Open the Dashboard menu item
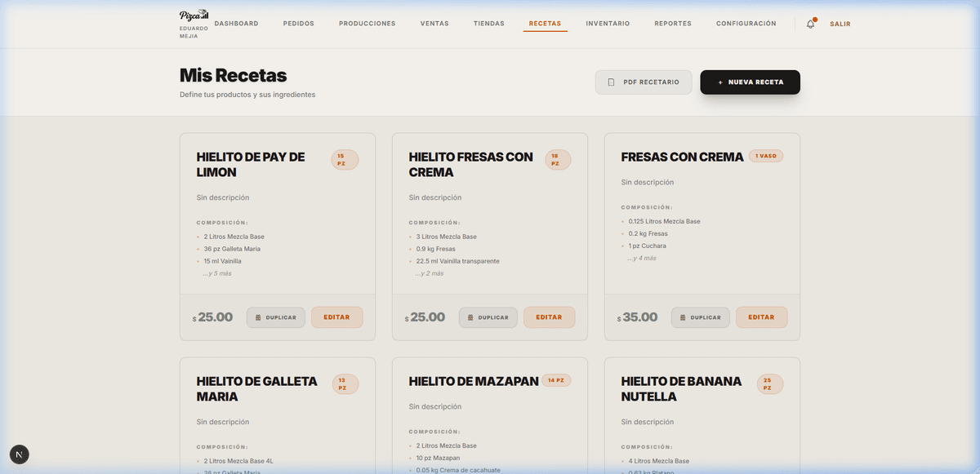Viewport: 980px width, 474px height. point(236,24)
